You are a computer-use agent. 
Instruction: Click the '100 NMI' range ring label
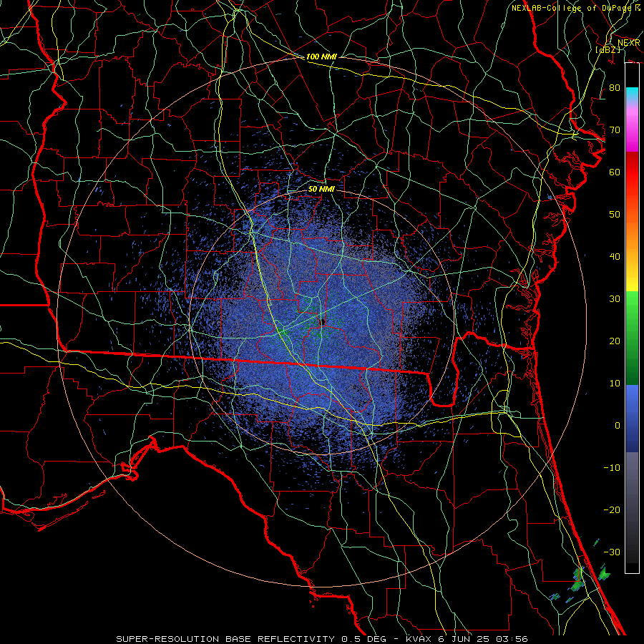[x=321, y=57]
